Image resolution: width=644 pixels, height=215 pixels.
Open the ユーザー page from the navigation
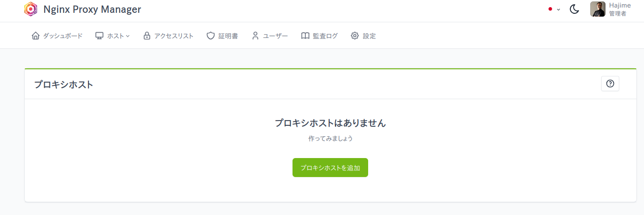pos(270,36)
